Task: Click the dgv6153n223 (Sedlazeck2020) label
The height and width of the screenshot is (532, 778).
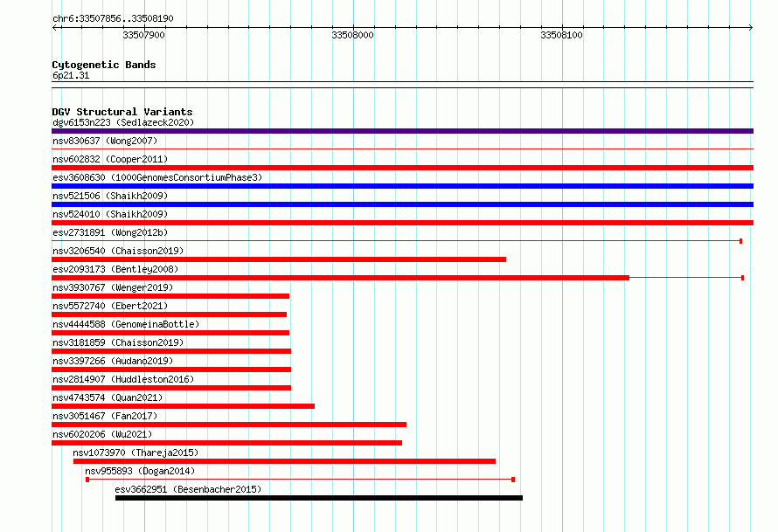Action: [x=123, y=122]
